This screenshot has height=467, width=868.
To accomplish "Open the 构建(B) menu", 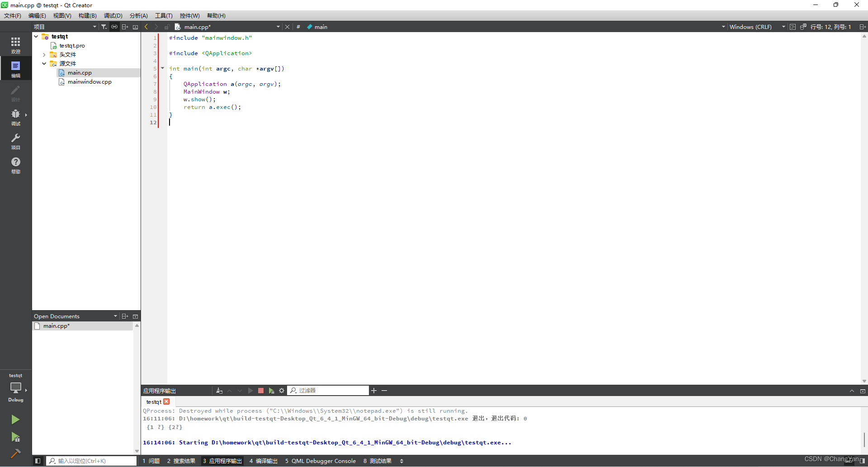I will pos(88,16).
